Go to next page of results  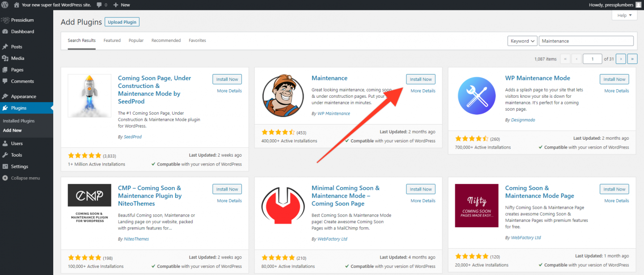coord(621,59)
